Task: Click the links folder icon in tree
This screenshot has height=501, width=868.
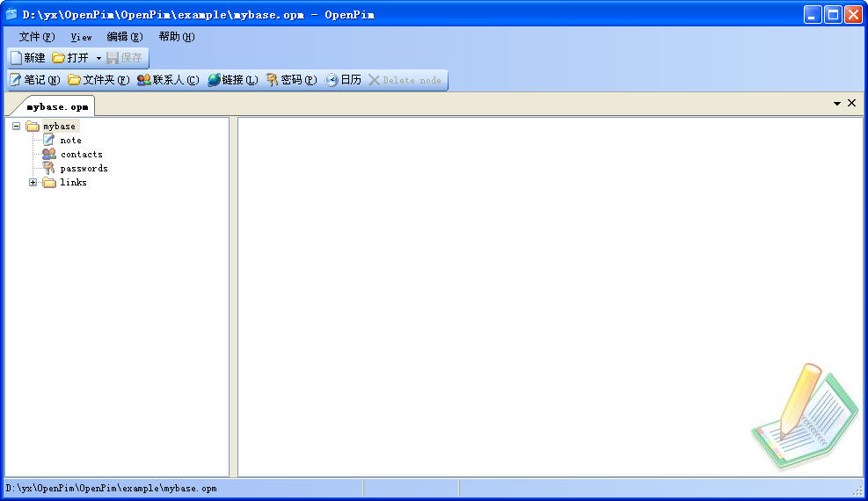Action: coord(49,183)
